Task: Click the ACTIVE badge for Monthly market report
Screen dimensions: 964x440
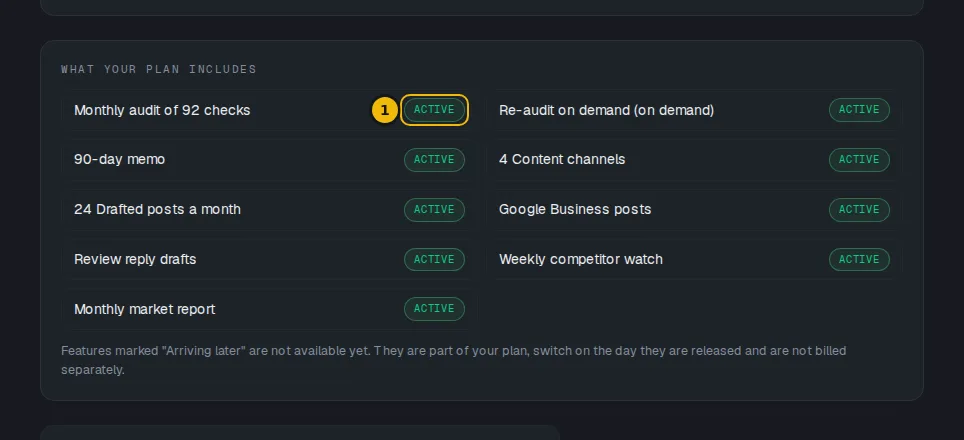Action: pos(434,309)
